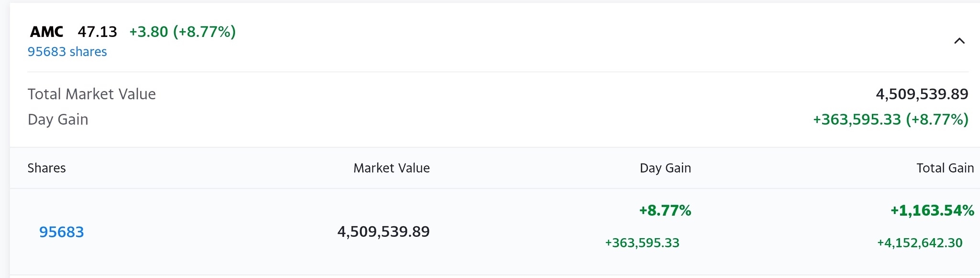This screenshot has height=278, width=980.
Task: Click the AMC ticker symbol
Action: (x=46, y=32)
